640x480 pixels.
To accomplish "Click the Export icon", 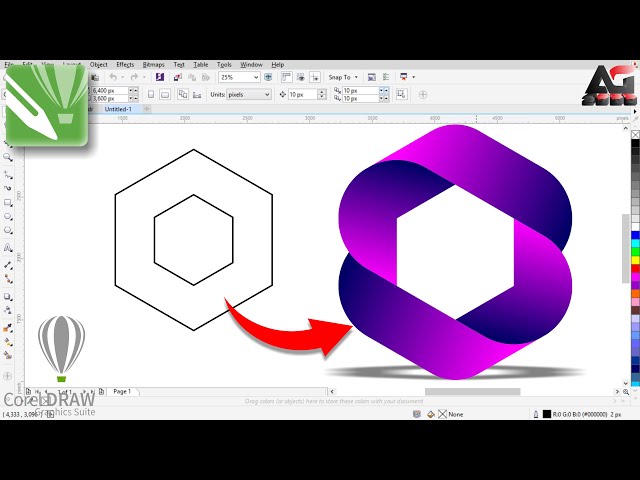I will click(x=192, y=77).
